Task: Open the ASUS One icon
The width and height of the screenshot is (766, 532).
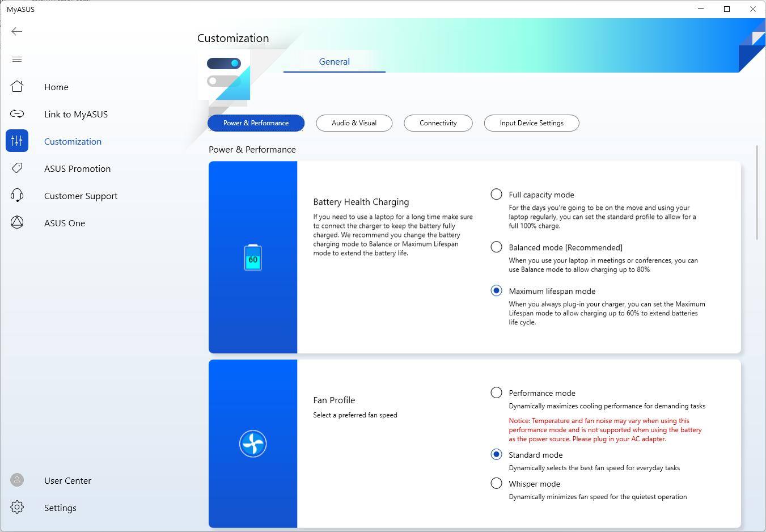Action: 17,223
